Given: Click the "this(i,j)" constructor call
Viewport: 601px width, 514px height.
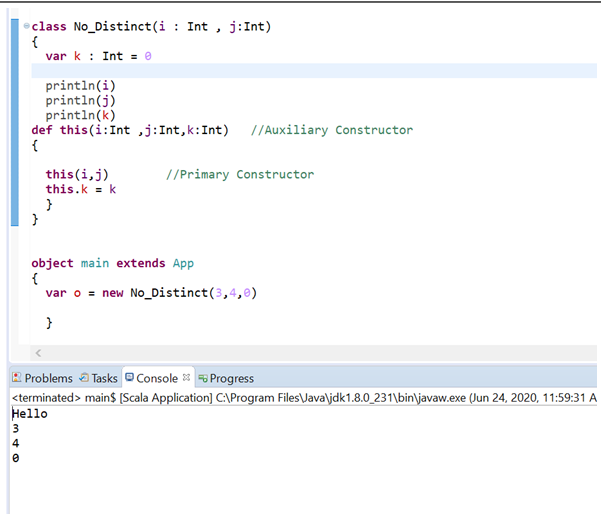Looking at the screenshot, I should [x=77, y=174].
